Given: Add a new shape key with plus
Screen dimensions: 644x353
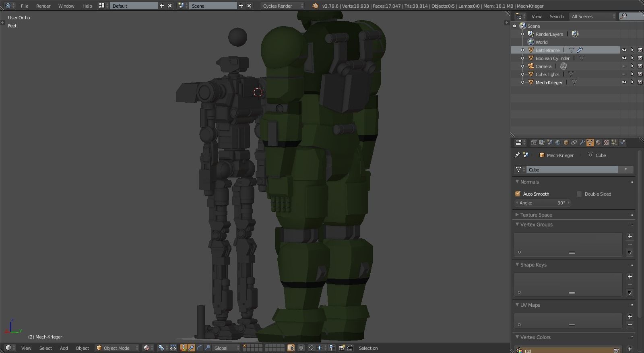Looking at the screenshot, I should point(630,277).
